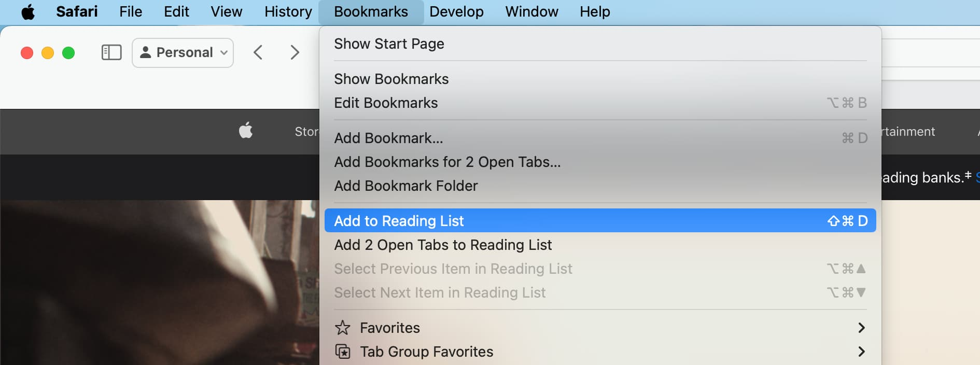The image size is (980, 365).
Task: Click the yellow minimize window button
Action: coord(48,53)
